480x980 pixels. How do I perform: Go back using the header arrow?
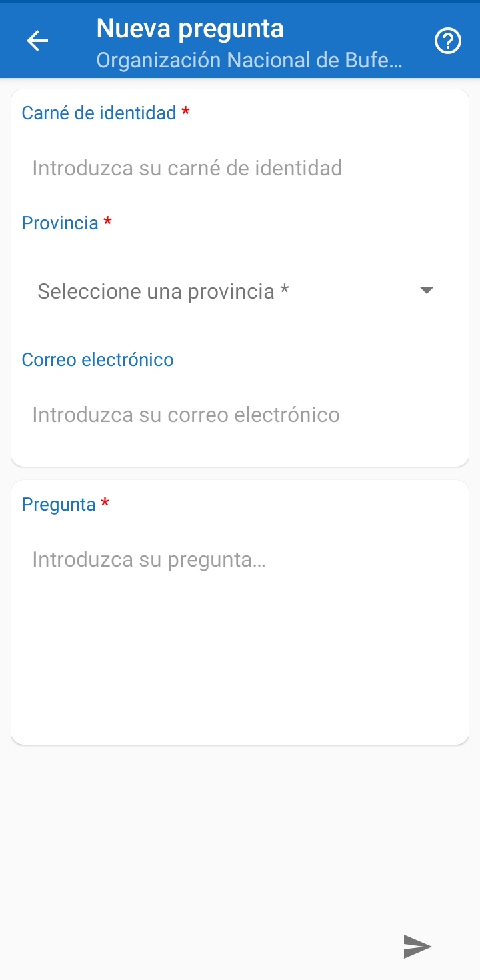point(37,41)
